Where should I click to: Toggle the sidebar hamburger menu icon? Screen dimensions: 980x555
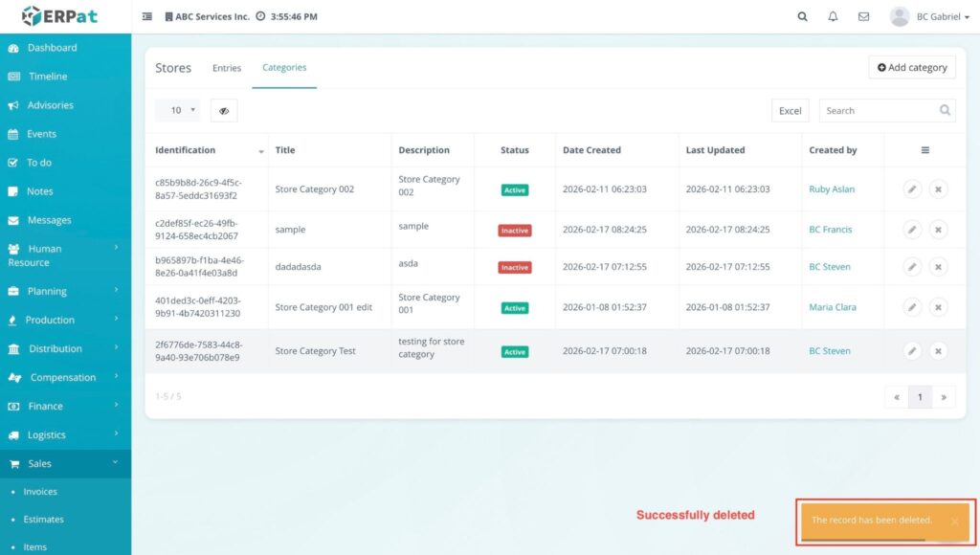147,16
